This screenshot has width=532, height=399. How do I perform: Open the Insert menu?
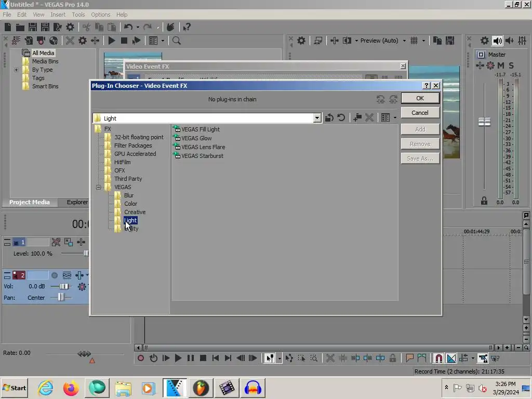click(x=58, y=15)
